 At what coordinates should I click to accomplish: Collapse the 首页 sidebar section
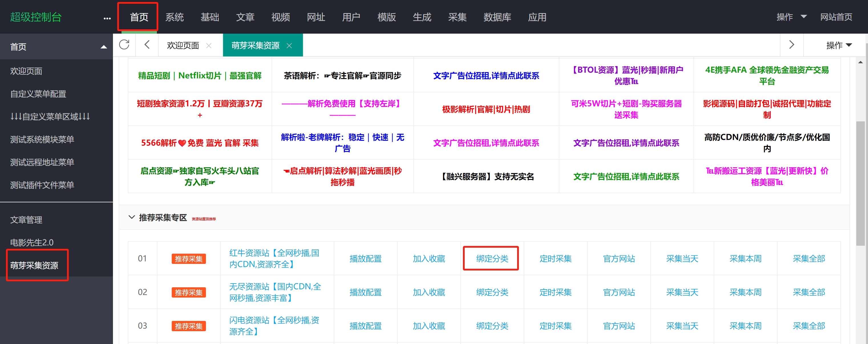tap(104, 47)
